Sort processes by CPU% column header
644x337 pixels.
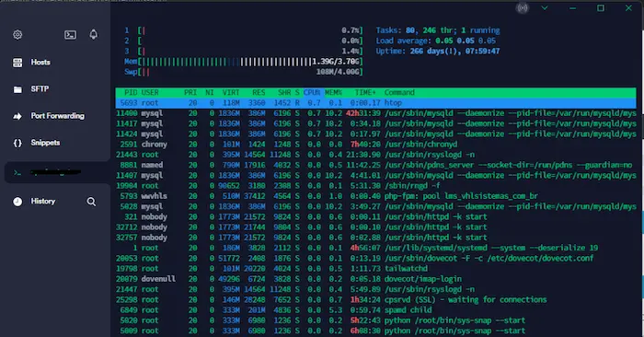[x=312, y=92]
